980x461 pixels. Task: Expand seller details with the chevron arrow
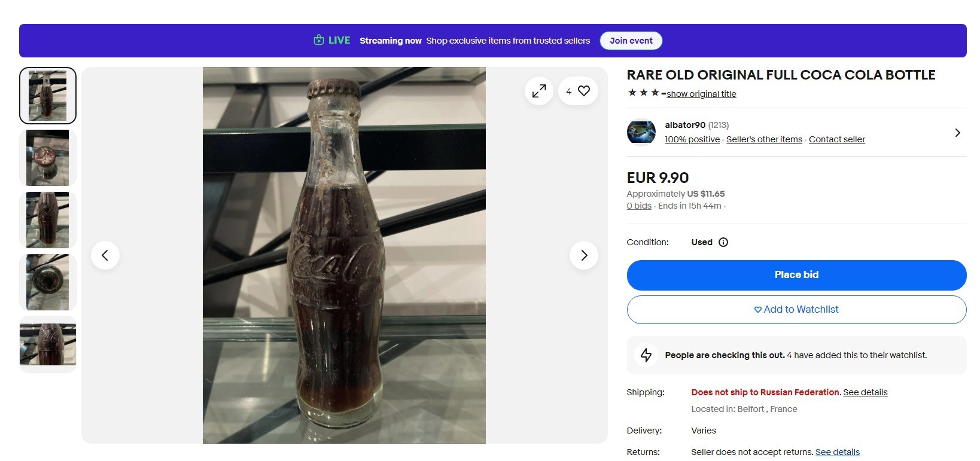pos(957,133)
